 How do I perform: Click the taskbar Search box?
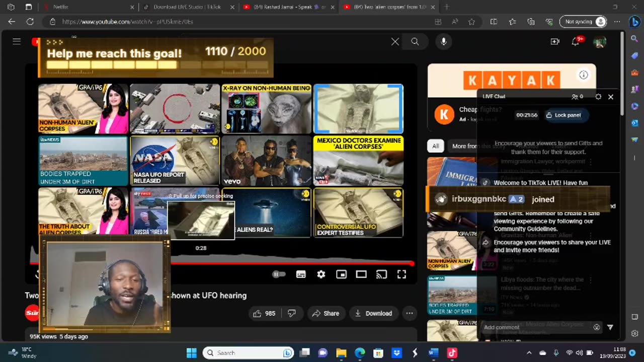click(x=249, y=353)
